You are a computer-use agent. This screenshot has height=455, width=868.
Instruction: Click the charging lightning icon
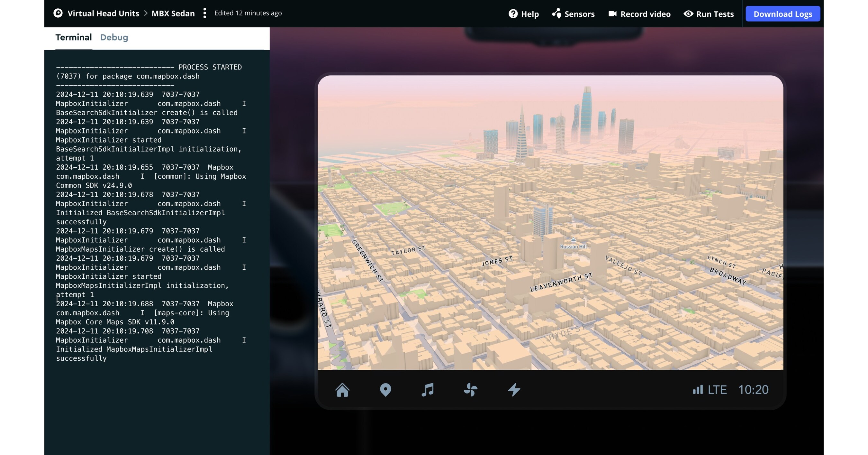514,390
